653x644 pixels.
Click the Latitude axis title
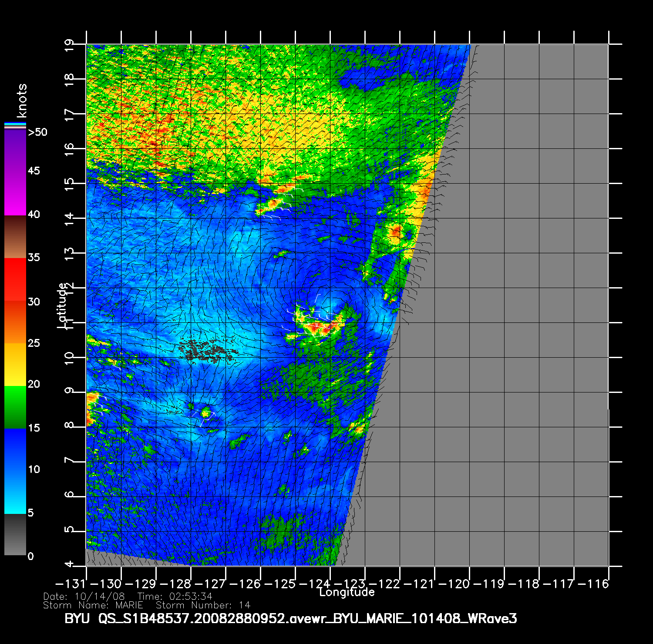(x=63, y=305)
